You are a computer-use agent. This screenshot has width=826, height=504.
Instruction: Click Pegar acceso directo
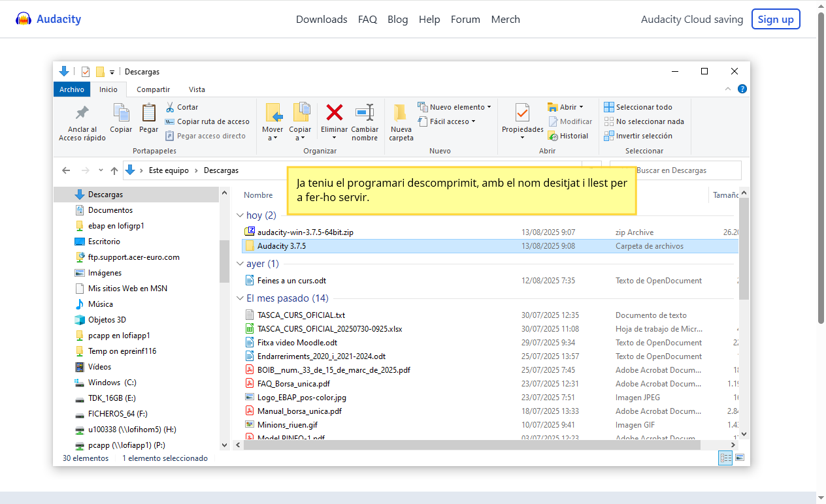click(206, 136)
